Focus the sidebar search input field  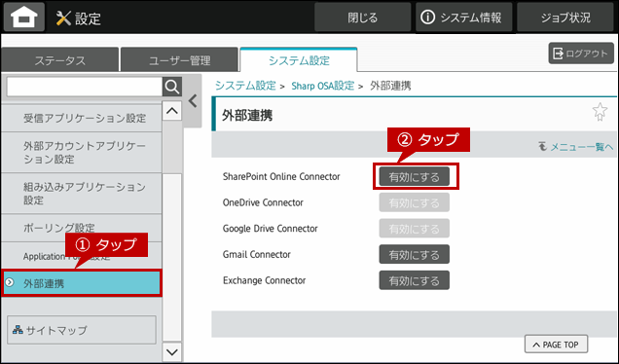(85, 87)
